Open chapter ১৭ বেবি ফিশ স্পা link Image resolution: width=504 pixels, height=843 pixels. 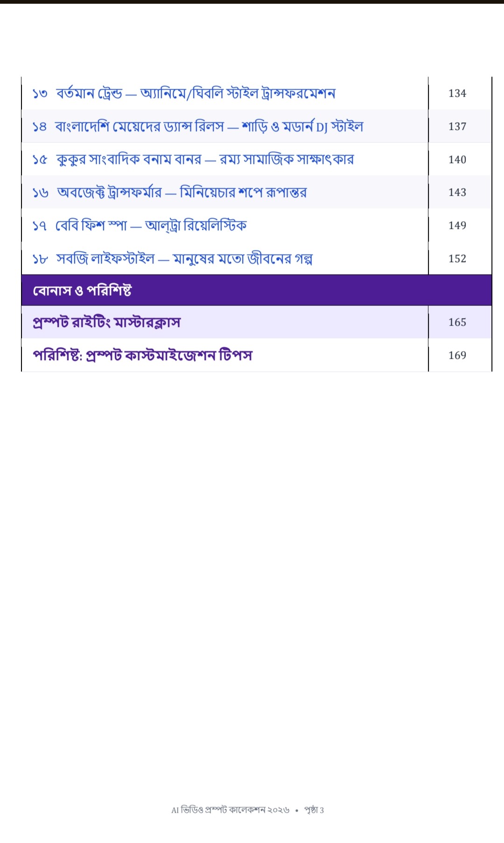click(140, 226)
